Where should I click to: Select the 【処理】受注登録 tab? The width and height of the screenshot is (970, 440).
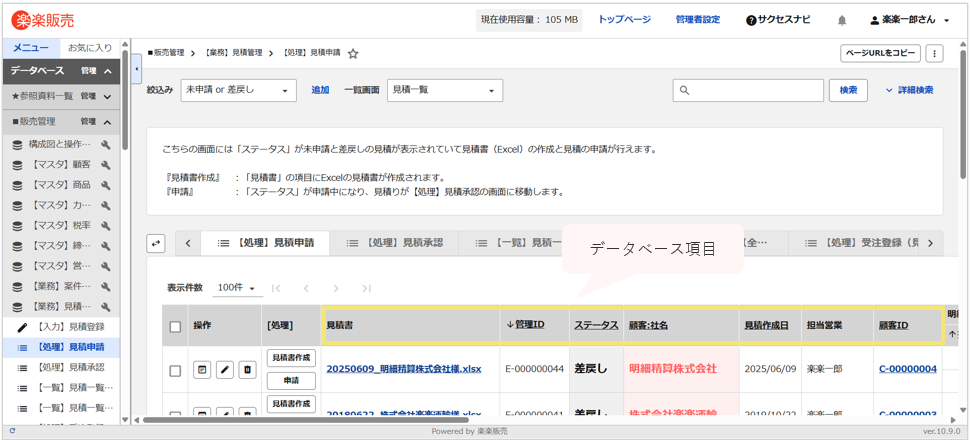[854, 244]
